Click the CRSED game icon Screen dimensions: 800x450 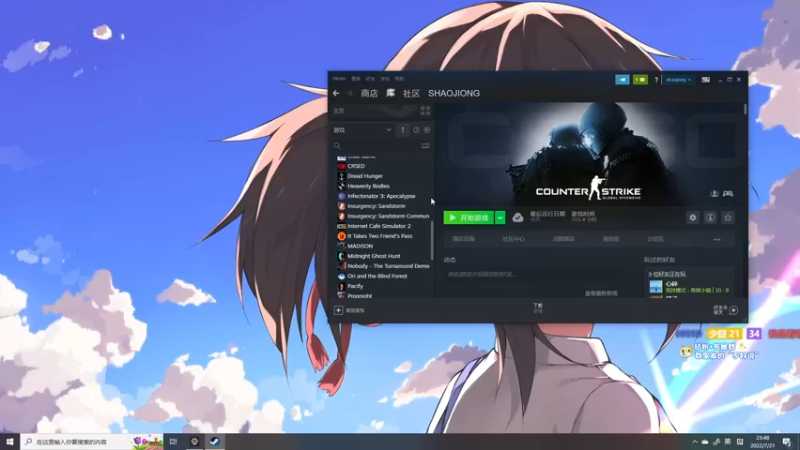click(x=341, y=166)
